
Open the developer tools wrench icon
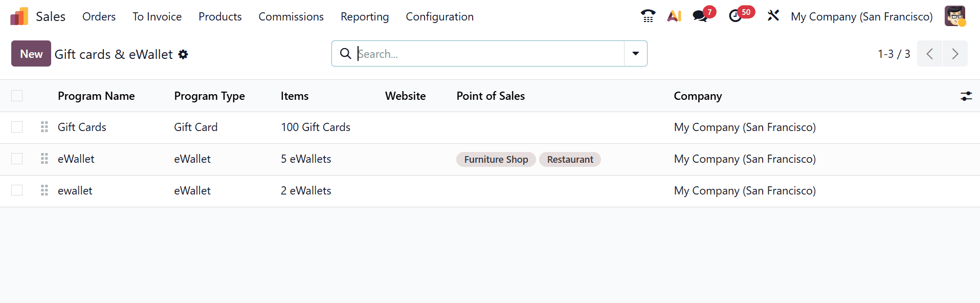coord(773,16)
